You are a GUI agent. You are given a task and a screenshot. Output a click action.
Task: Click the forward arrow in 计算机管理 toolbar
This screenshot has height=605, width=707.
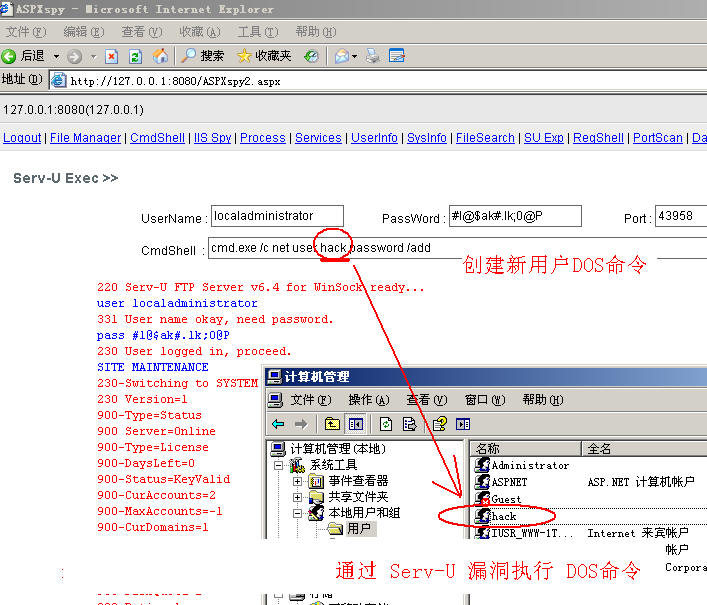tap(301, 424)
